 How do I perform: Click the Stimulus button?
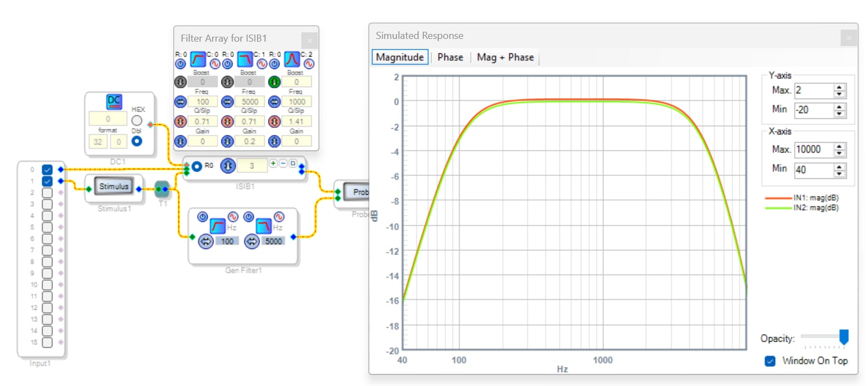(113, 186)
